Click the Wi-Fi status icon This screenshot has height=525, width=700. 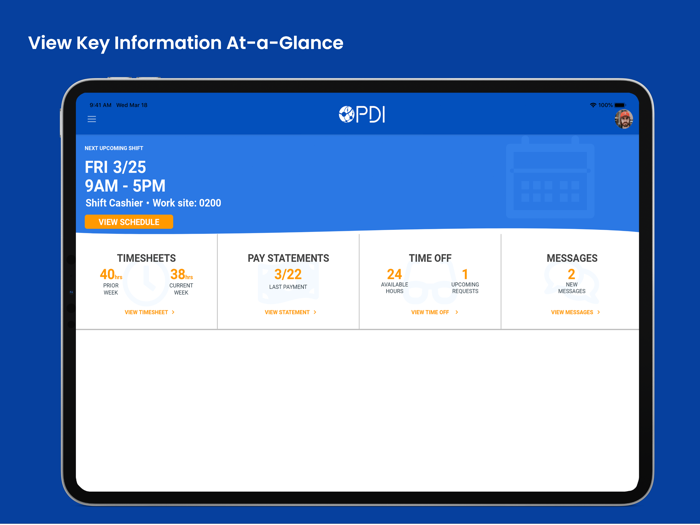click(593, 105)
